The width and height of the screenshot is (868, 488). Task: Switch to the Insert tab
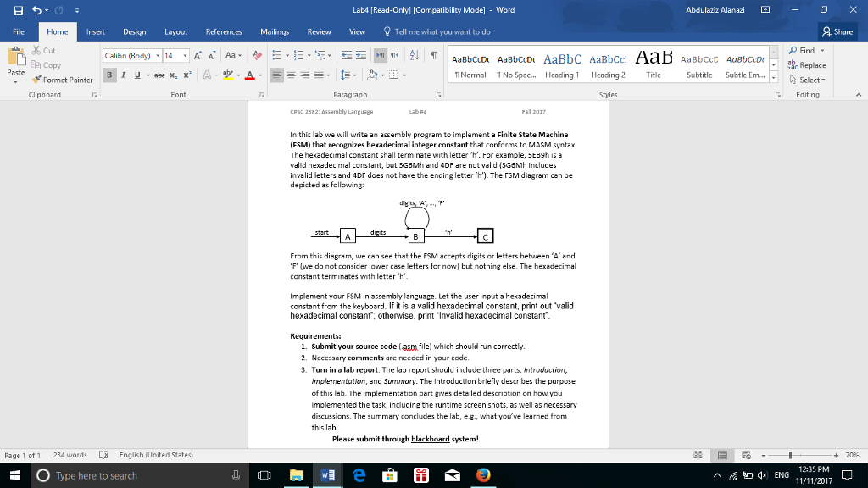click(x=94, y=31)
